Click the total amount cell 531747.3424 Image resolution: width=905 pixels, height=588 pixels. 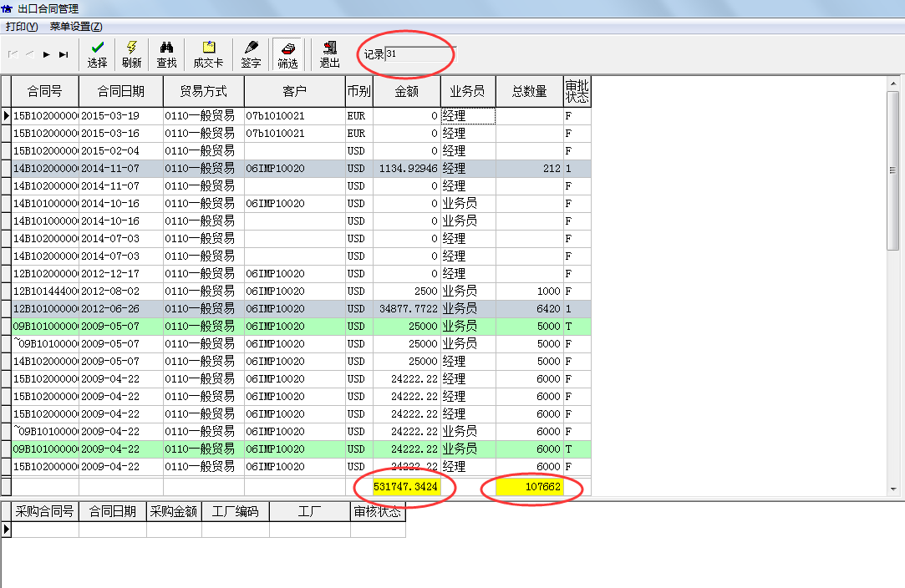tap(406, 486)
